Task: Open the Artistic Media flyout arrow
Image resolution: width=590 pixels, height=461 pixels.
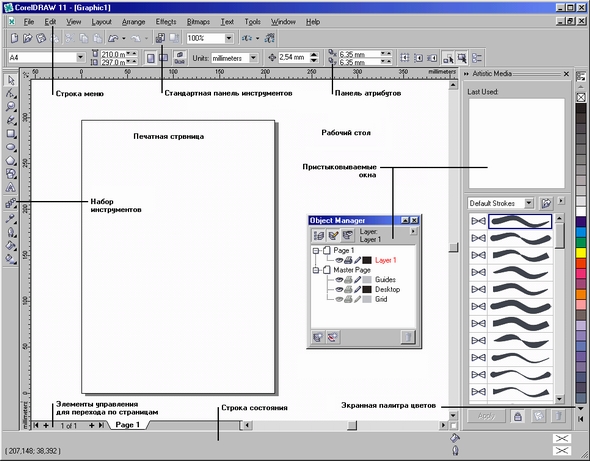Action: tap(561, 201)
